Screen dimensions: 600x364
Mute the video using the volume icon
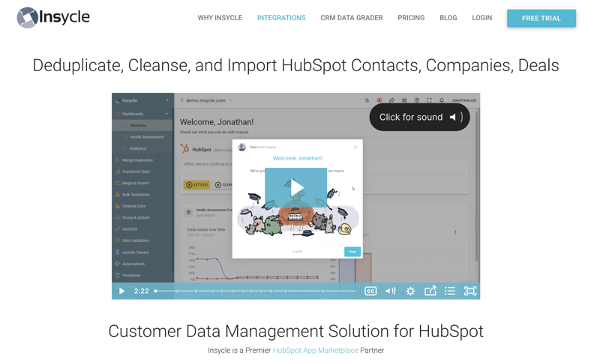point(390,291)
